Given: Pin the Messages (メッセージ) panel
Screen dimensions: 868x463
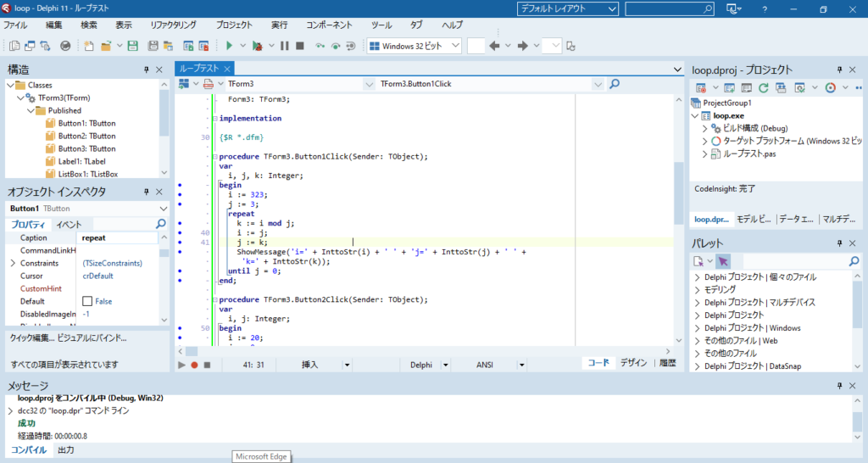Looking at the screenshot, I should [839, 386].
